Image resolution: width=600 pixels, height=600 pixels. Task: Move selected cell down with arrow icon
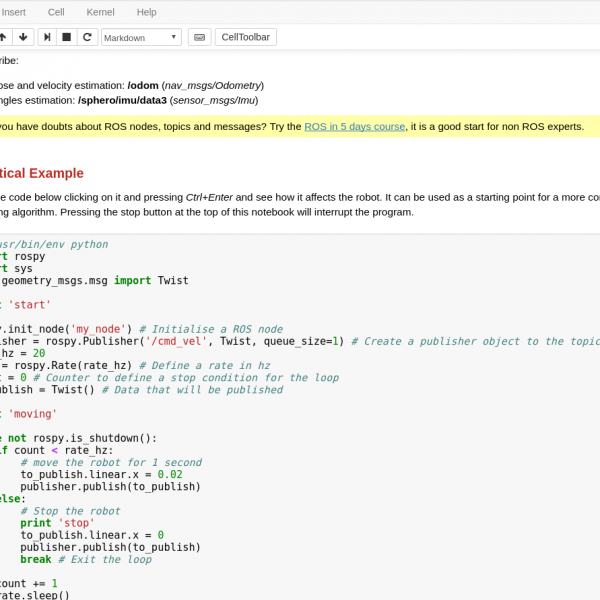[x=23, y=37]
